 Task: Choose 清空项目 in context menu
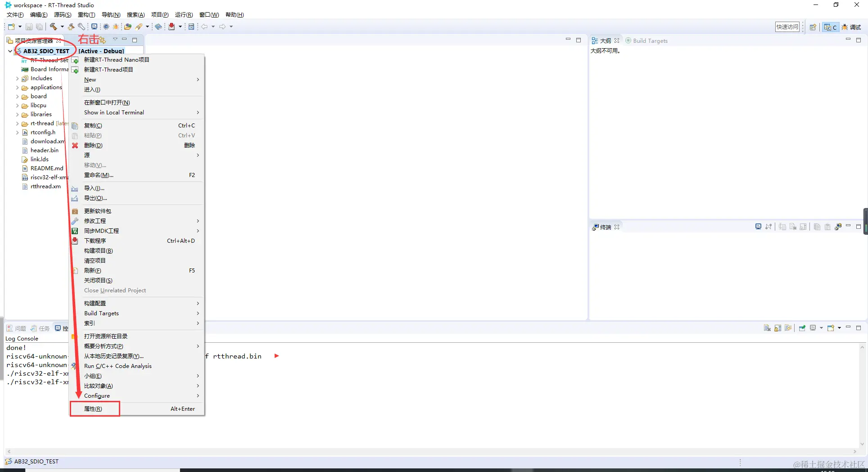137,261
